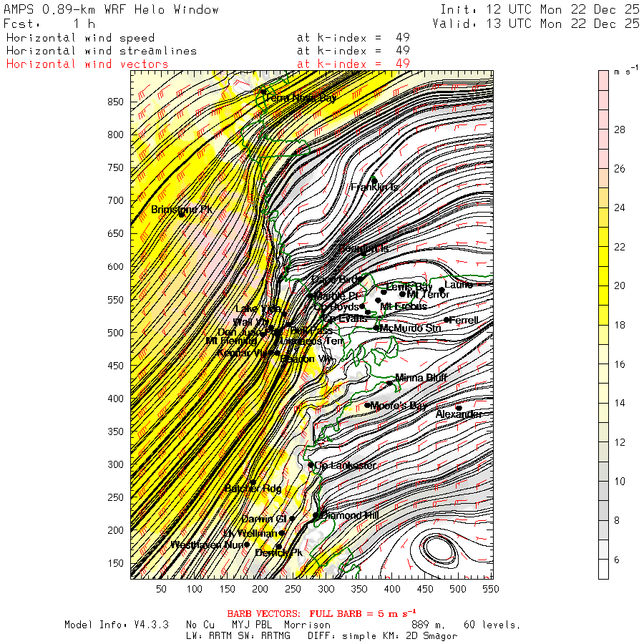644x644 pixels.
Task: Click the Ferrell station label
Action: click(x=464, y=320)
